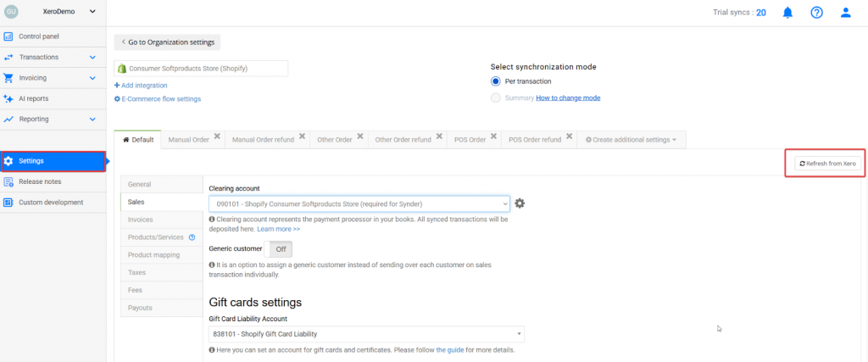Open the Taxes settings section
The width and height of the screenshot is (868, 362).
click(137, 272)
